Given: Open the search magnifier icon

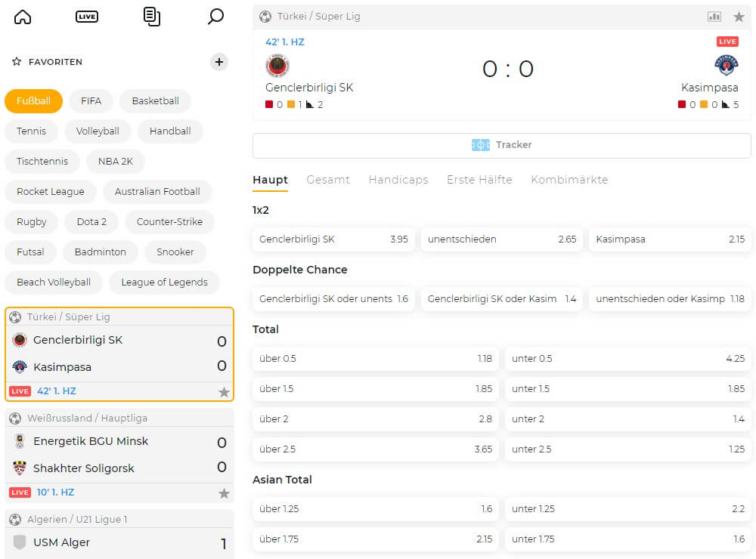Looking at the screenshot, I should (x=215, y=17).
